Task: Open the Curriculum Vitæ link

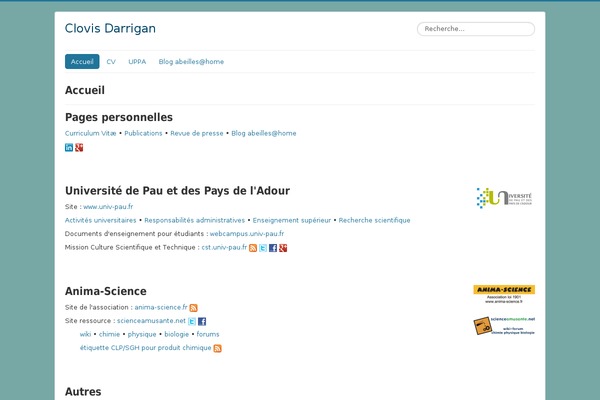Action: [x=91, y=133]
